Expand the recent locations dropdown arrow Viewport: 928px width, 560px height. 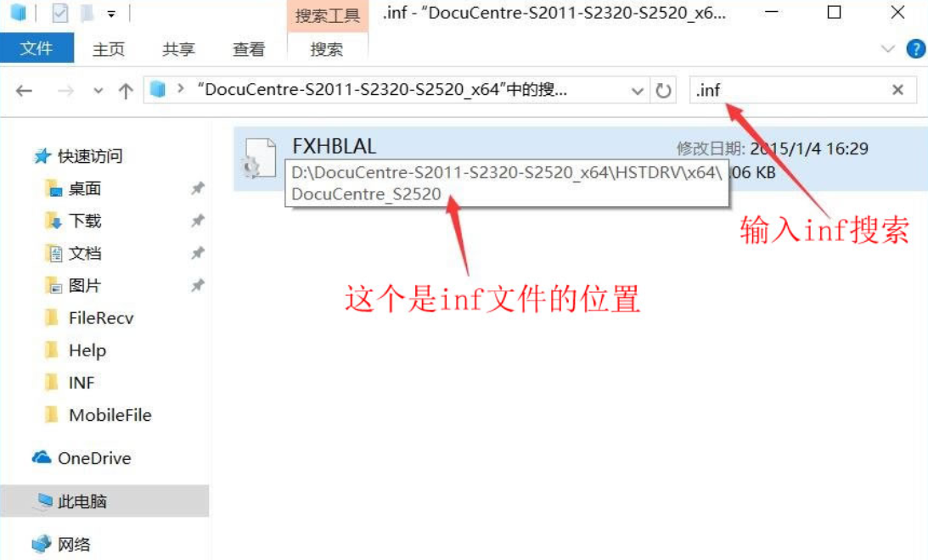pyautogui.click(x=98, y=91)
